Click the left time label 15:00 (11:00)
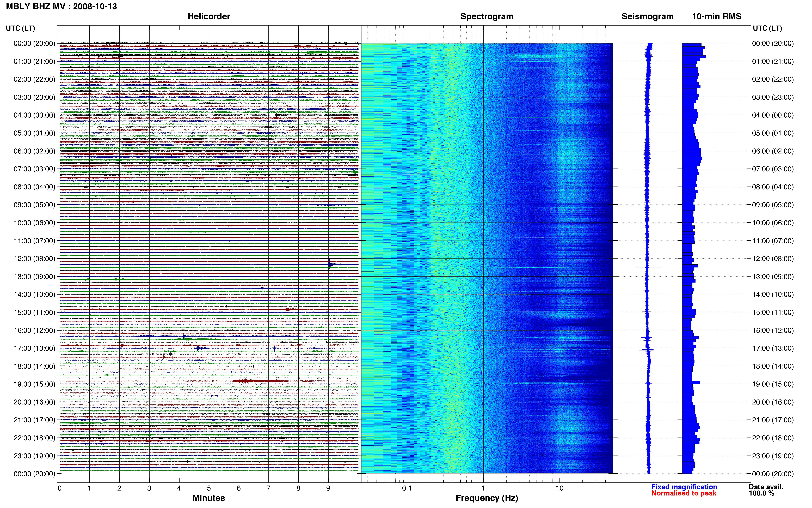Image resolution: width=812 pixels, height=508 pixels. click(x=34, y=312)
